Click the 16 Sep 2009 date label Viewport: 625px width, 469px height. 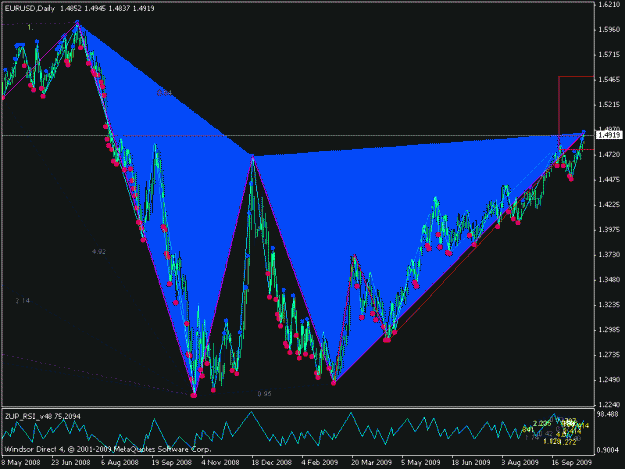click(x=571, y=463)
